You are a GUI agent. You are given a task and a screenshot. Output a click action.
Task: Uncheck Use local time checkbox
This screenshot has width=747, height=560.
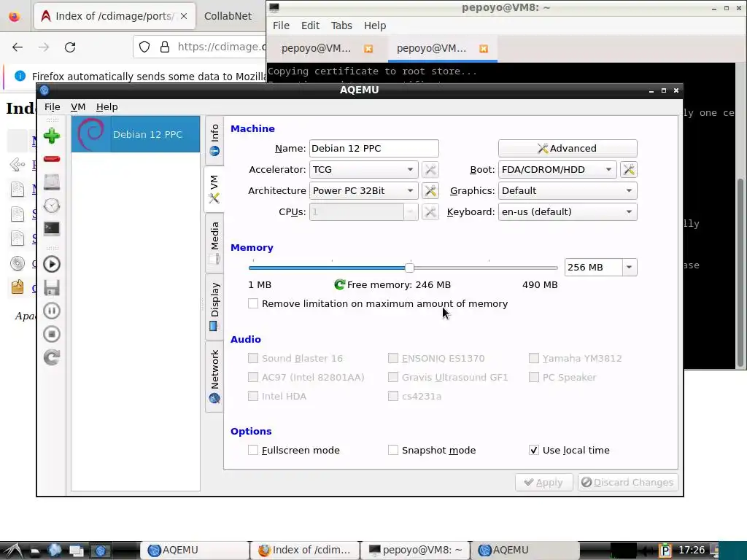point(533,450)
